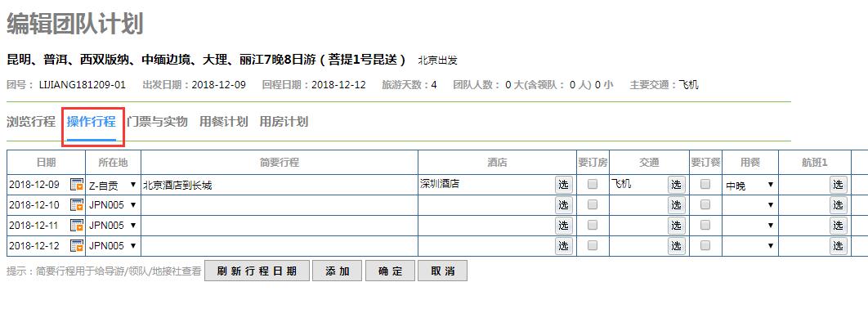Screen dimensions: 868x309
Task: Open the 用房计划 tab
Action: (284, 122)
